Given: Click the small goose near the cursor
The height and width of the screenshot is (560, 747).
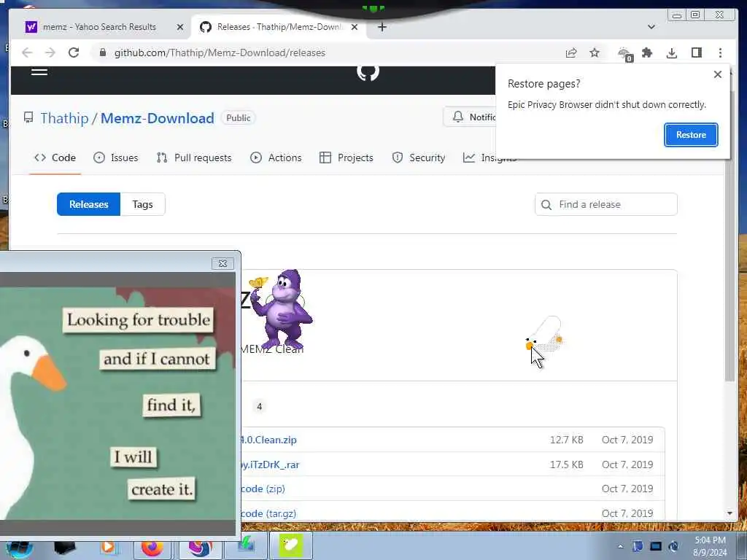Looking at the screenshot, I should (x=545, y=334).
